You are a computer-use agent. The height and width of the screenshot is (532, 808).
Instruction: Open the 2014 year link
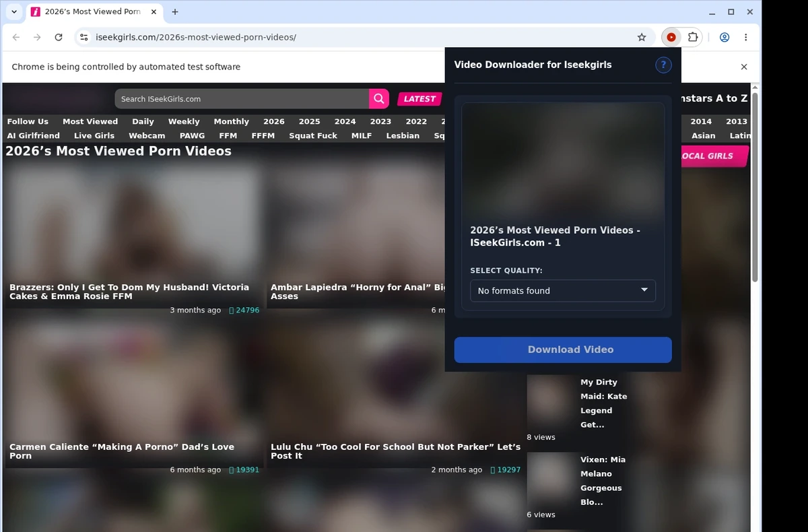tap(701, 121)
